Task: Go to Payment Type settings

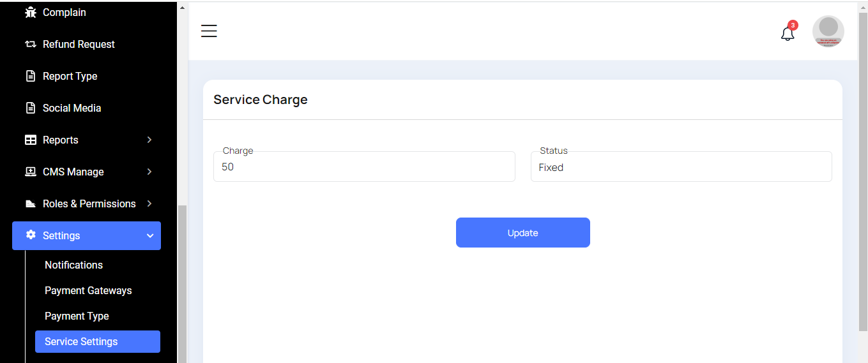Action: (x=77, y=316)
